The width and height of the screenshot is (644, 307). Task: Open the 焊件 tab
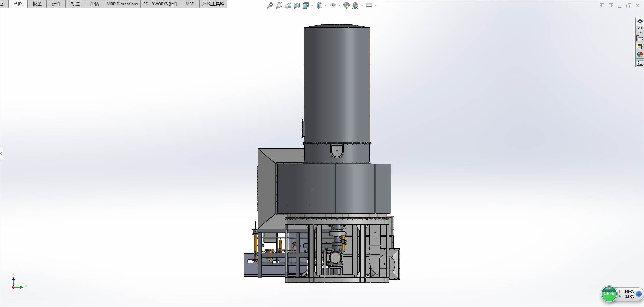click(x=56, y=4)
